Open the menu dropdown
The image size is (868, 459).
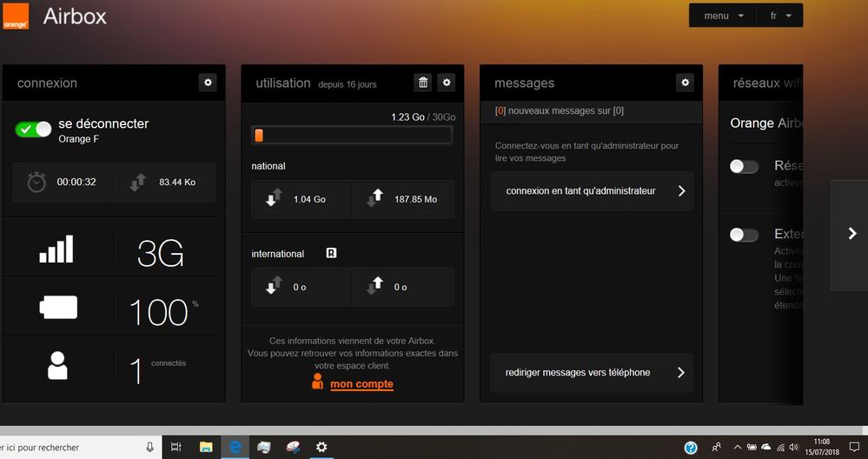(x=723, y=16)
